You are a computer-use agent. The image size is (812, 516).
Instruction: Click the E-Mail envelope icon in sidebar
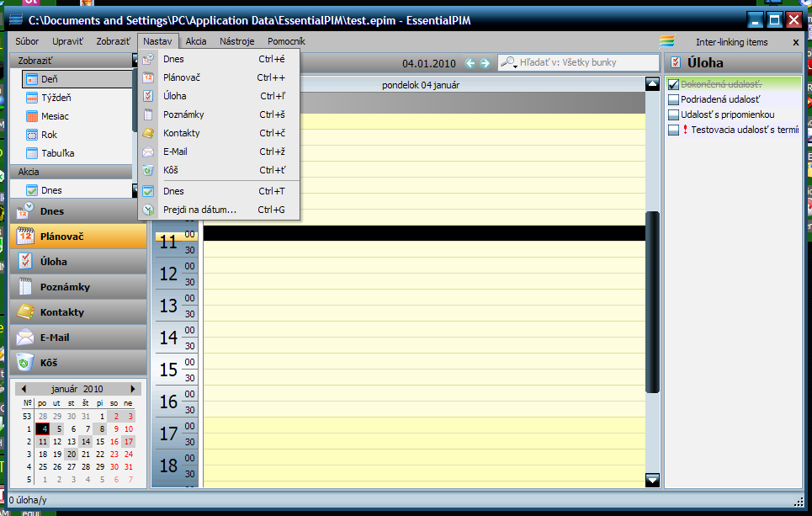tap(25, 338)
